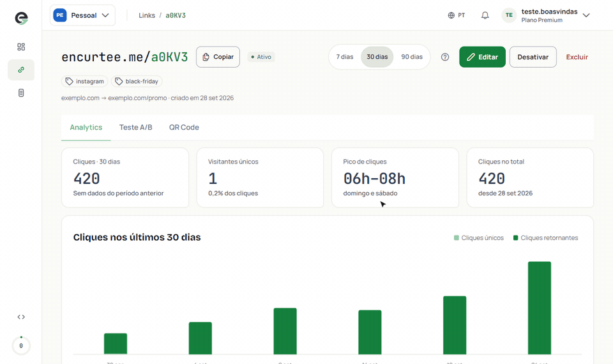Click the Cliques no total card
This screenshot has width=613, height=364.
(x=530, y=178)
